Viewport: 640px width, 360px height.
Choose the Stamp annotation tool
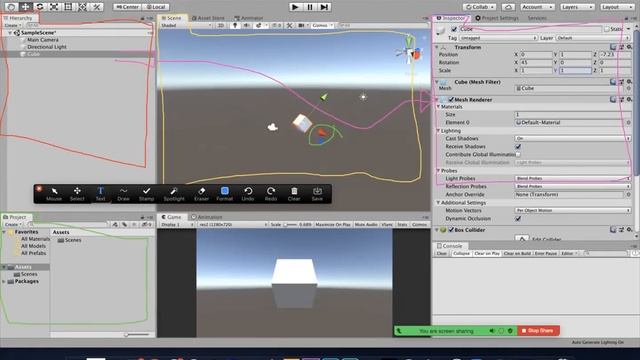click(x=147, y=194)
